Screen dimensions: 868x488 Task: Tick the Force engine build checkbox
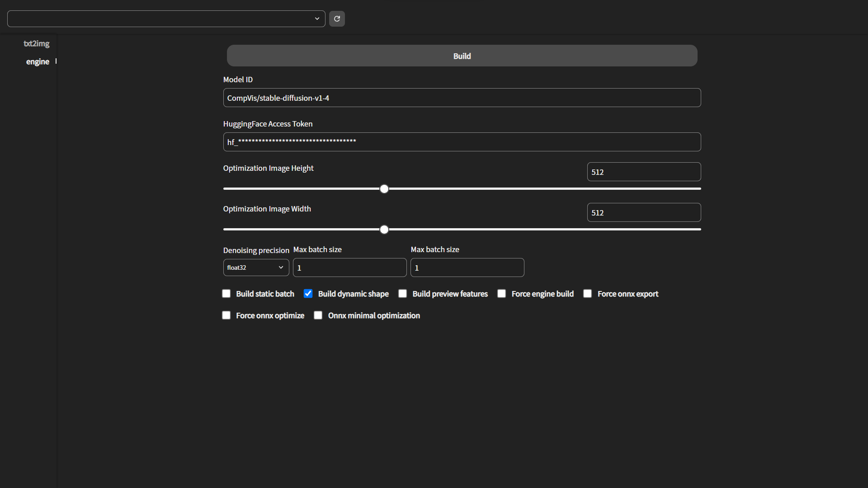coord(502,294)
